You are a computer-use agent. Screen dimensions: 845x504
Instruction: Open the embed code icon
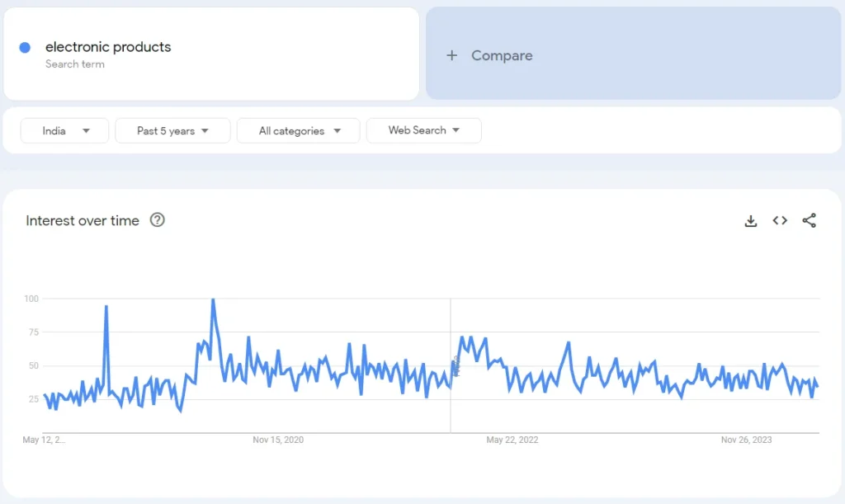coord(780,220)
